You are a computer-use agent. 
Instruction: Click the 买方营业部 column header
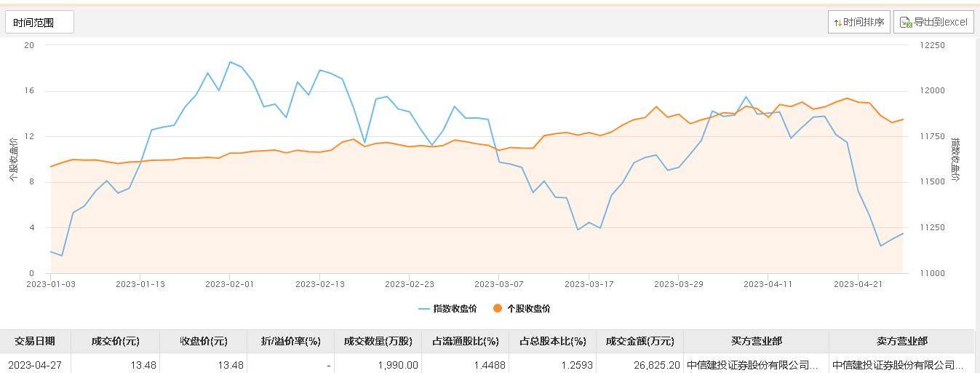coord(756,341)
